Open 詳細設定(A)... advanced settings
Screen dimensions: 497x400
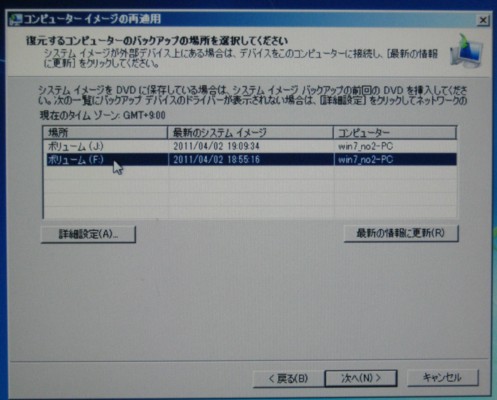point(88,234)
